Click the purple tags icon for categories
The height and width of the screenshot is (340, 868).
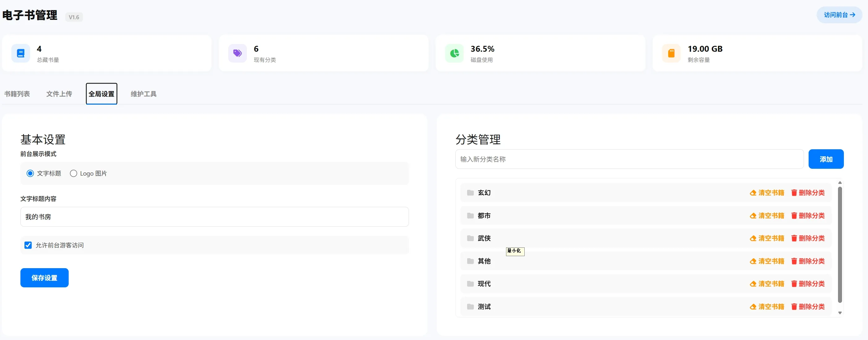click(x=238, y=53)
